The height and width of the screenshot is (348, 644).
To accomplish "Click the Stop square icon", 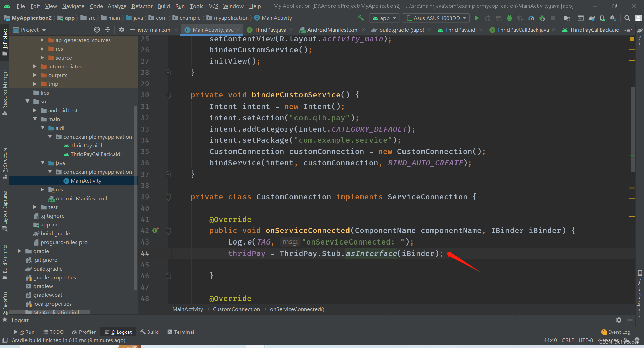I will 553,18.
